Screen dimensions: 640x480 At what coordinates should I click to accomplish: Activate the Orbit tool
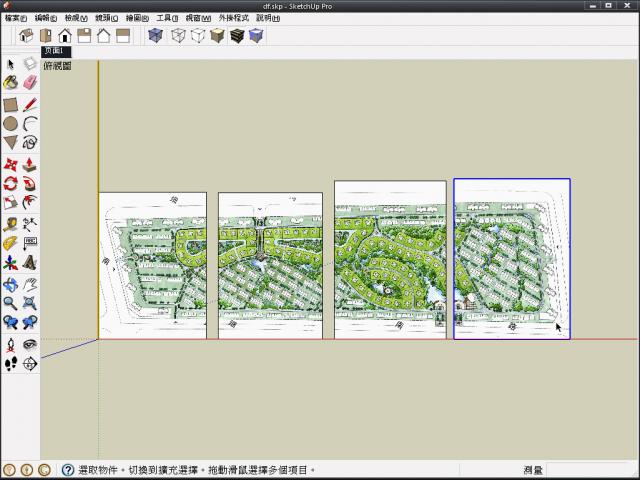tap(10, 284)
